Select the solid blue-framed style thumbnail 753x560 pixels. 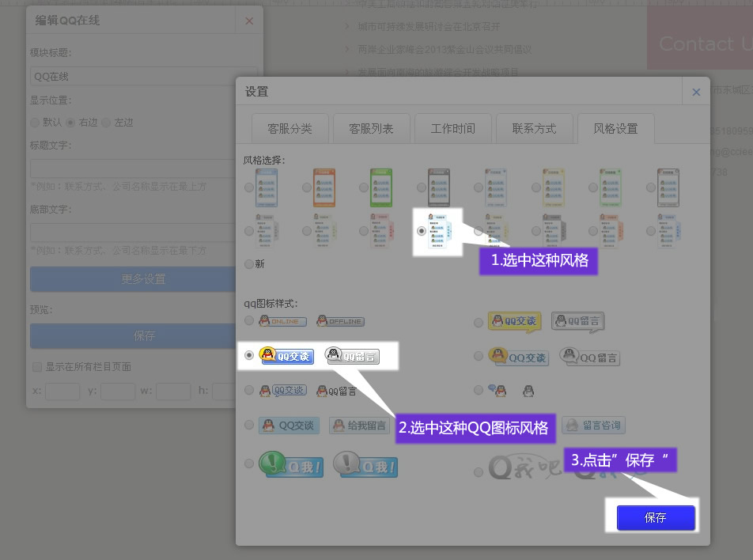tap(267, 187)
